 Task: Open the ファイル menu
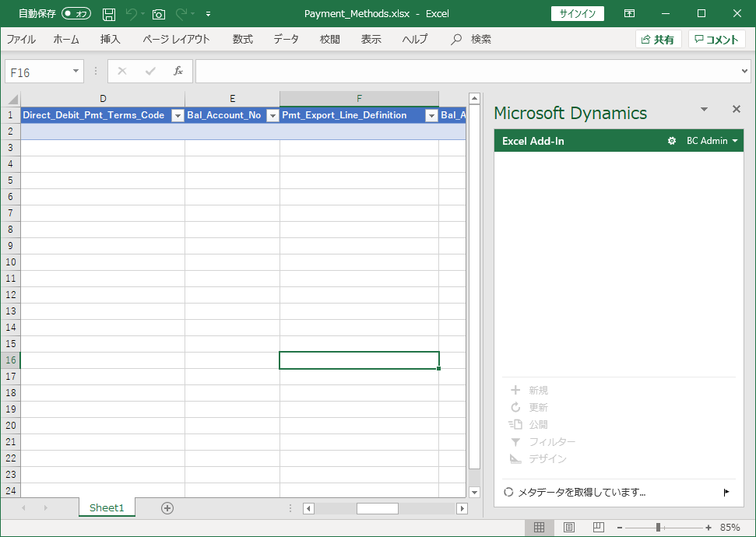[21, 39]
